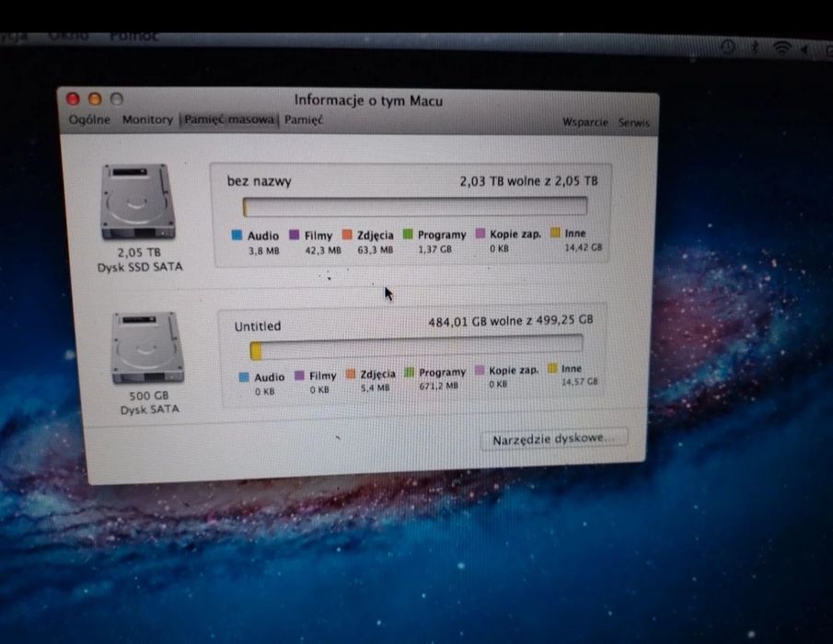
Task: Open the Wsparcie section
Action: point(584,122)
